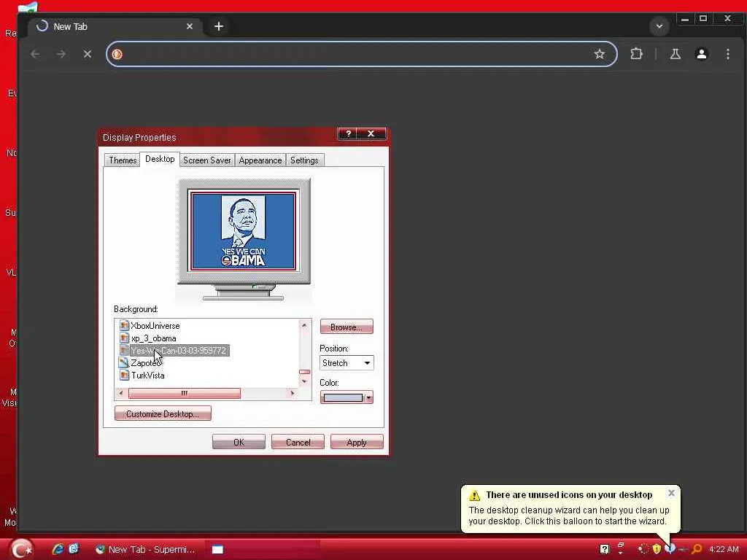Close the Display Properties dialog
The height and width of the screenshot is (560, 747).
point(371,134)
